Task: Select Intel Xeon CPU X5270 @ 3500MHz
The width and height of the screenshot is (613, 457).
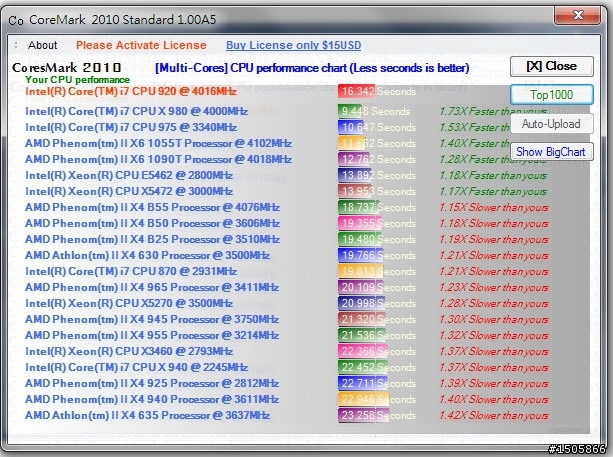Action: pyautogui.click(x=129, y=304)
